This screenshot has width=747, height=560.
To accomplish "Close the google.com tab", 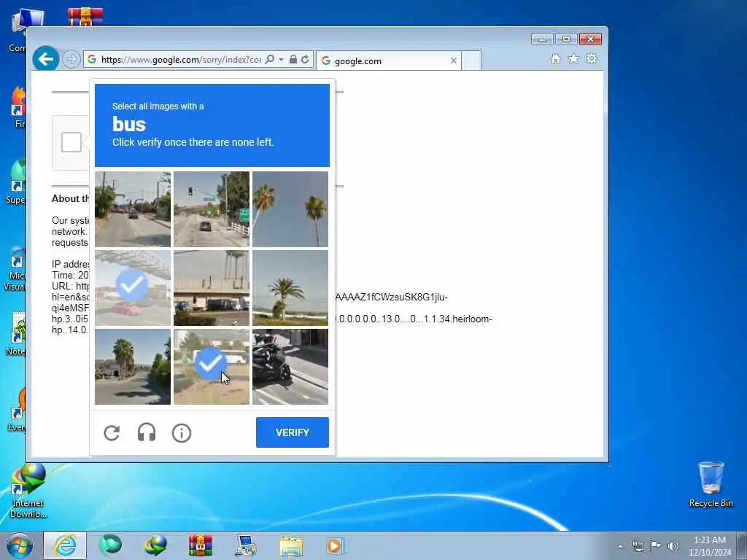I will (454, 61).
